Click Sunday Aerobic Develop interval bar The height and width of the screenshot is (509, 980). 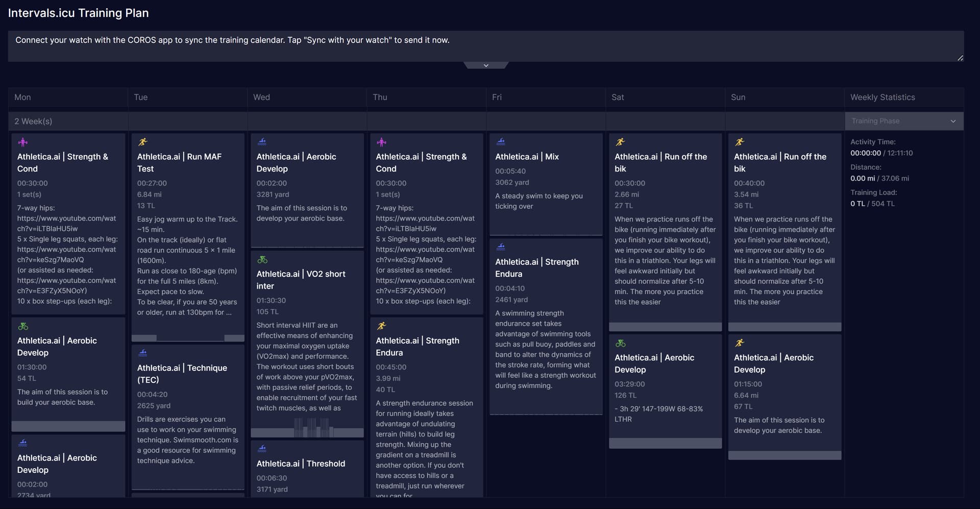click(785, 455)
